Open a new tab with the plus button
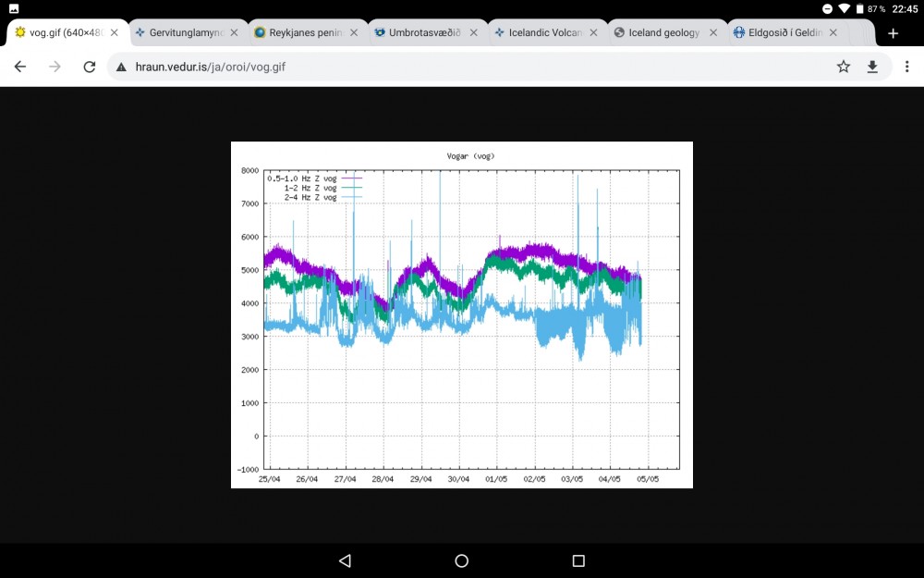Screen dimensions: 924x578 click(893, 32)
